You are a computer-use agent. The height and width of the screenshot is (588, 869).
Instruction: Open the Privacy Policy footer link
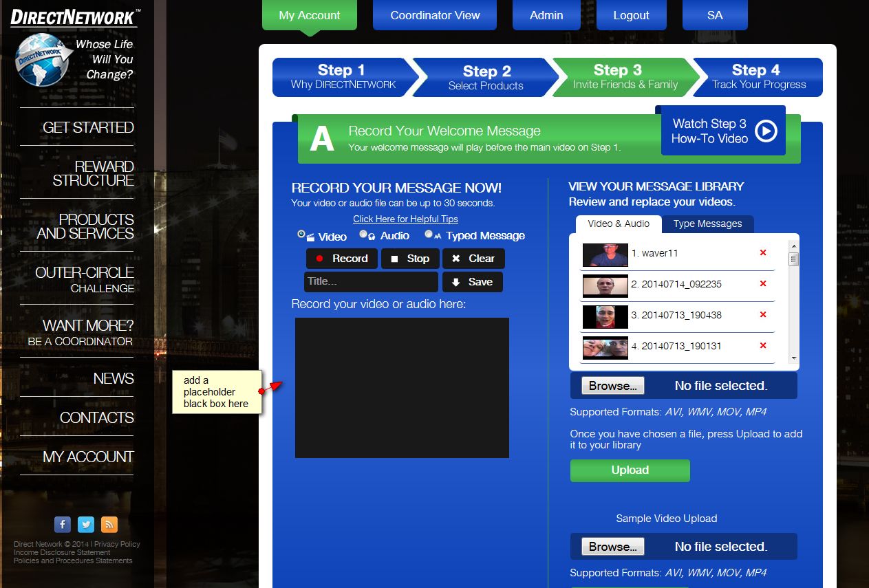117,544
